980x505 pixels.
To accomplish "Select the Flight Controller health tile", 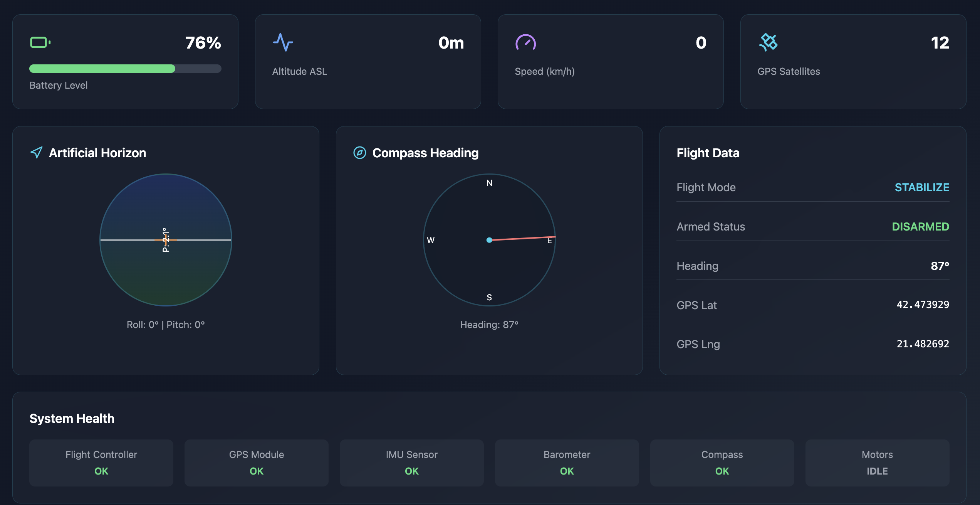I will coord(101,463).
